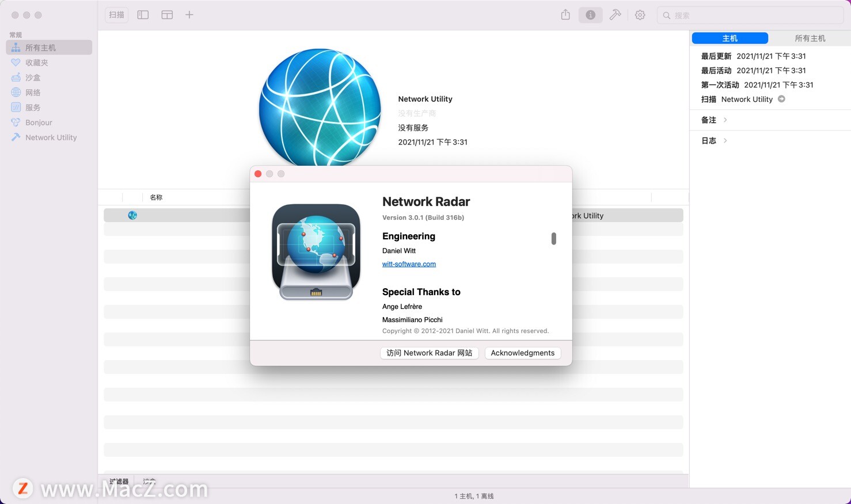Image resolution: width=851 pixels, height=504 pixels.
Task: Close the About Network Radar dialog
Action: (x=258, y=174)
